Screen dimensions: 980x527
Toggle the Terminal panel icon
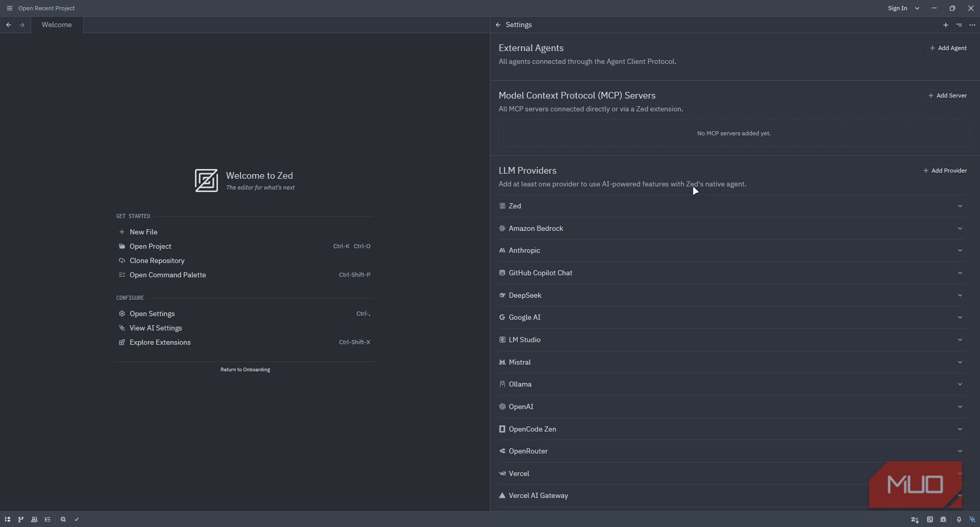[930, 519]
